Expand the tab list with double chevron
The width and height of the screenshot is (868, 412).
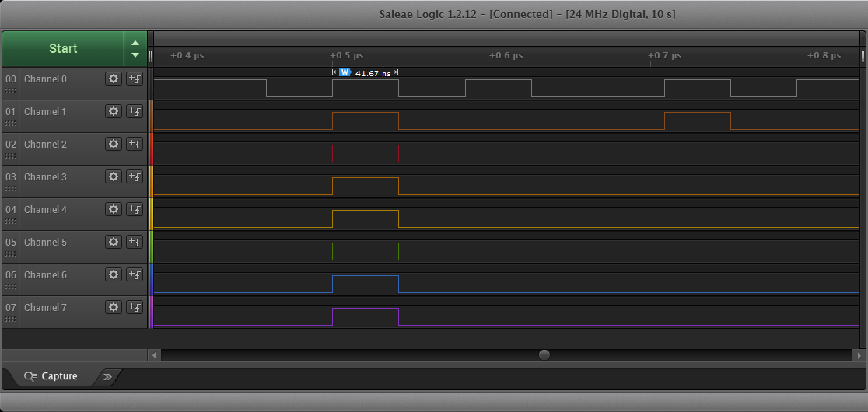(107, 376)
